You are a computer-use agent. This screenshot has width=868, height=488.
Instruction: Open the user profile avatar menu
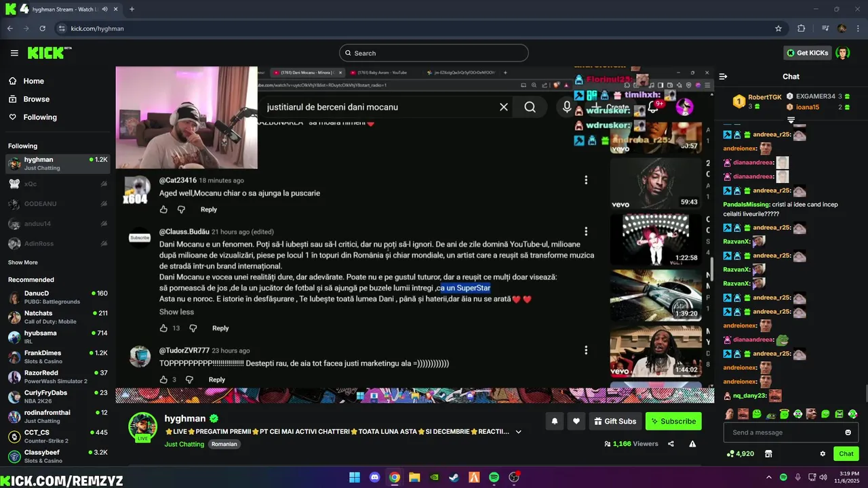pyautogui.click(x=842, y=53)
